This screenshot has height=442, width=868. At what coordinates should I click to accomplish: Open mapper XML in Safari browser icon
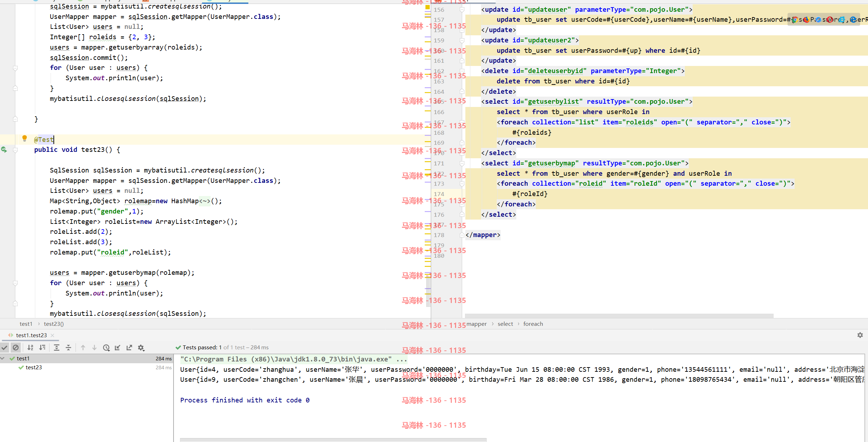click(818, 20)
